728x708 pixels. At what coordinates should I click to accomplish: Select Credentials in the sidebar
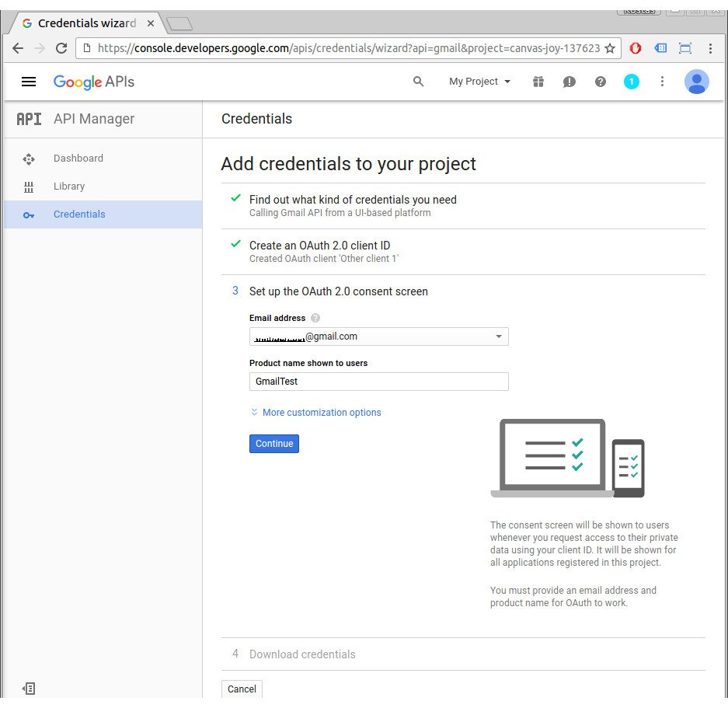tap(103, 214)
